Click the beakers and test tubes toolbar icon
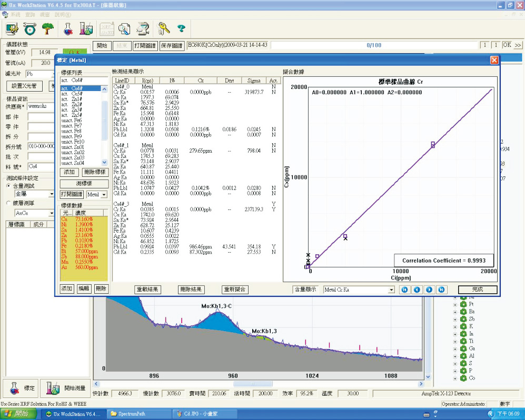525x420 pixels. click(x=87, y=28)
